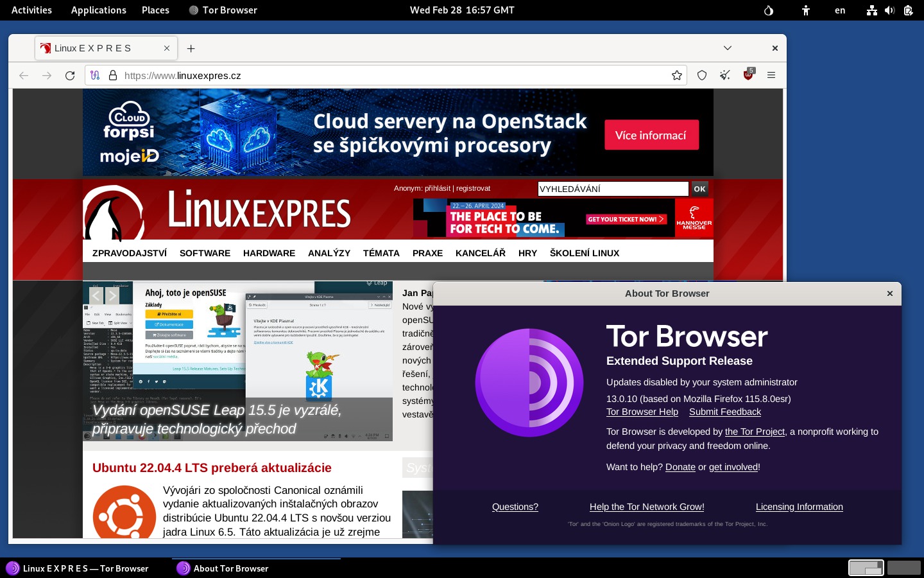Screen dimensions: 924x578
Task: Click Help the Tor Network Grow link
Action: coord(647,507)
